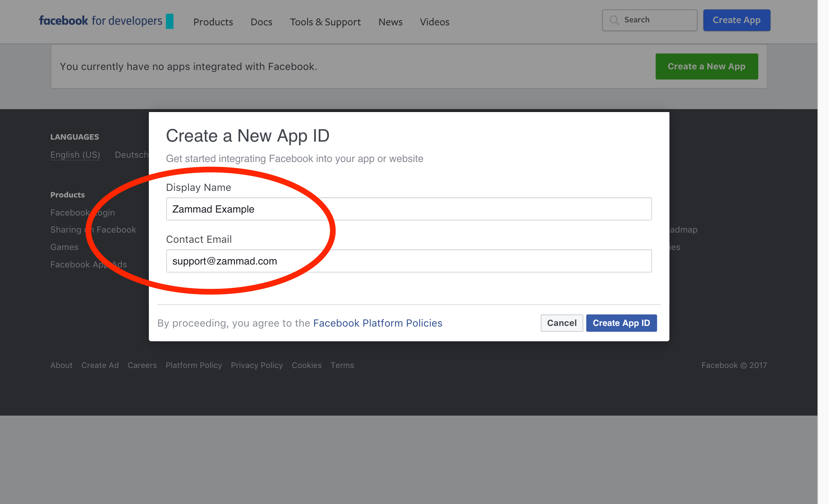This screenshot has width=828, height=504.
Task: Open the About footer link
Action: (61, 365)
